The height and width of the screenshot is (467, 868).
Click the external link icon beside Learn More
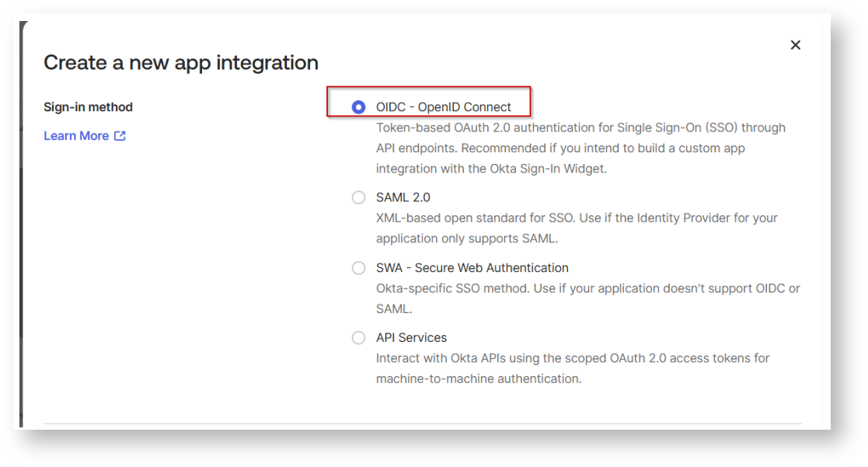click(x=120, y=136)
